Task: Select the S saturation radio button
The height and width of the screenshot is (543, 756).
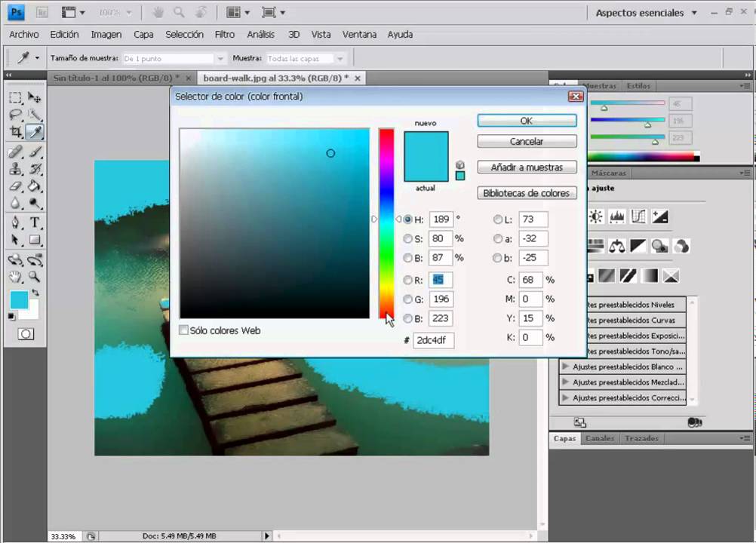Action: point(408,238)
